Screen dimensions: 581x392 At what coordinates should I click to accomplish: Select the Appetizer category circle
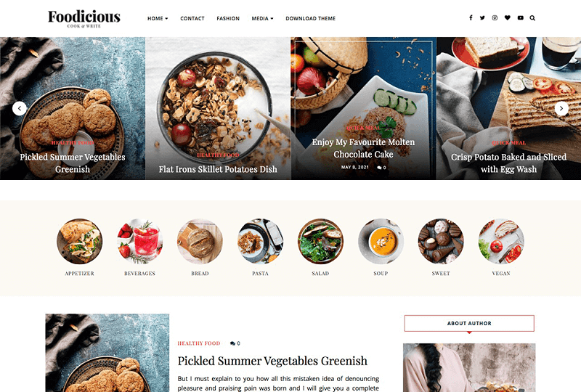[79, 241]
